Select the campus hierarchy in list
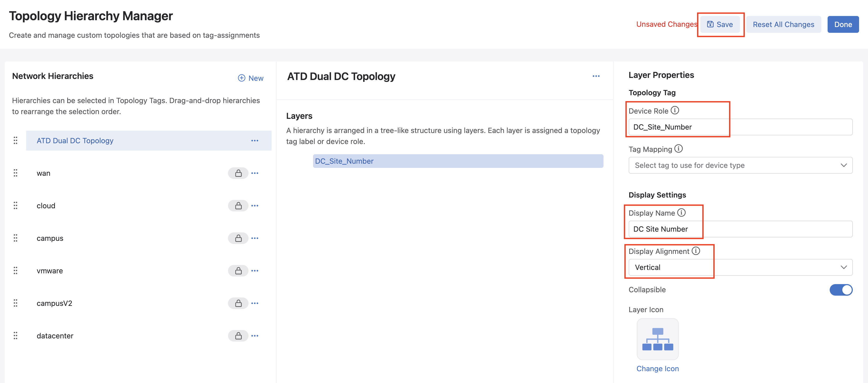The height and width of the screenshot is (383, 868). point(50,238)
